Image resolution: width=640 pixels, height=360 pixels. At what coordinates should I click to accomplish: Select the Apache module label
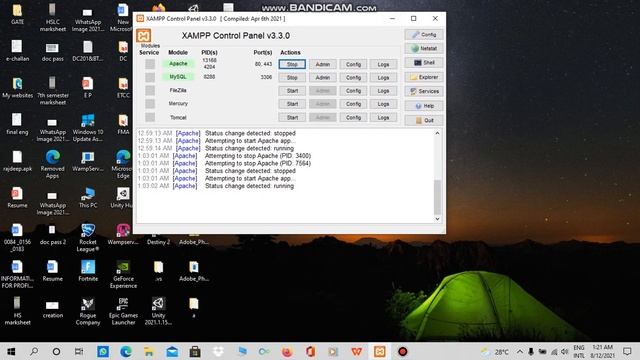pyautogui.click(x=178, y=64)
